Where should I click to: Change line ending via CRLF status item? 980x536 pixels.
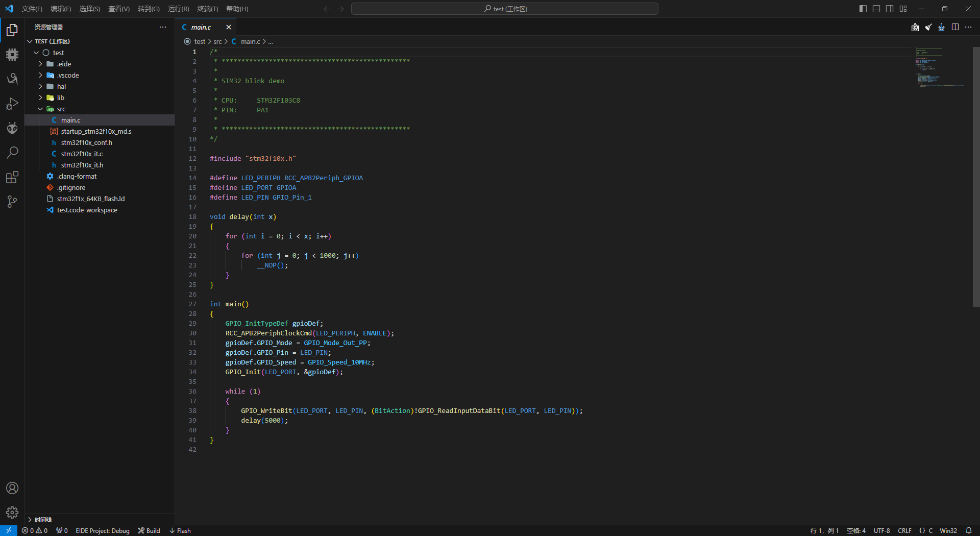click(x=904, y=530)
